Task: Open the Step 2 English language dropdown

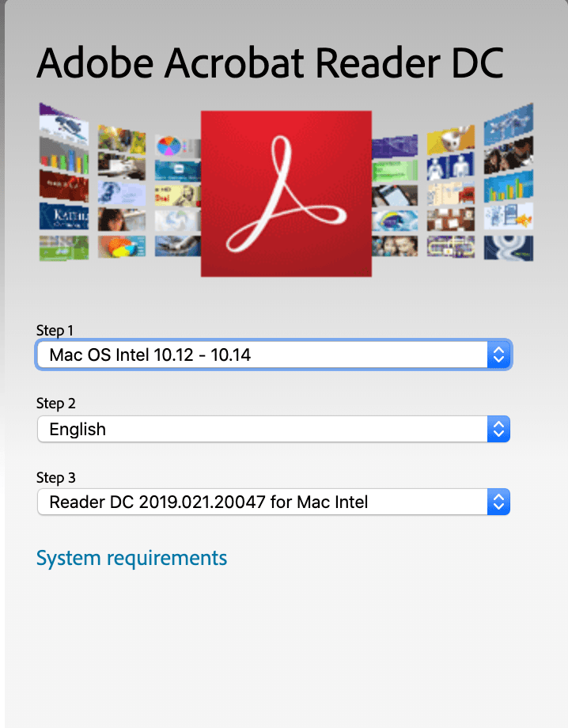Action: [274, 429]
